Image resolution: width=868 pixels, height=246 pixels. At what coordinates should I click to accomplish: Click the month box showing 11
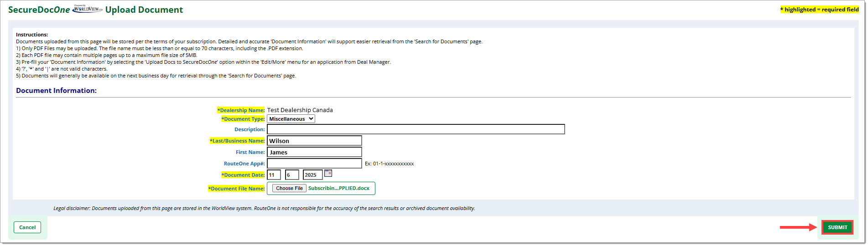(x=274, y=175)
